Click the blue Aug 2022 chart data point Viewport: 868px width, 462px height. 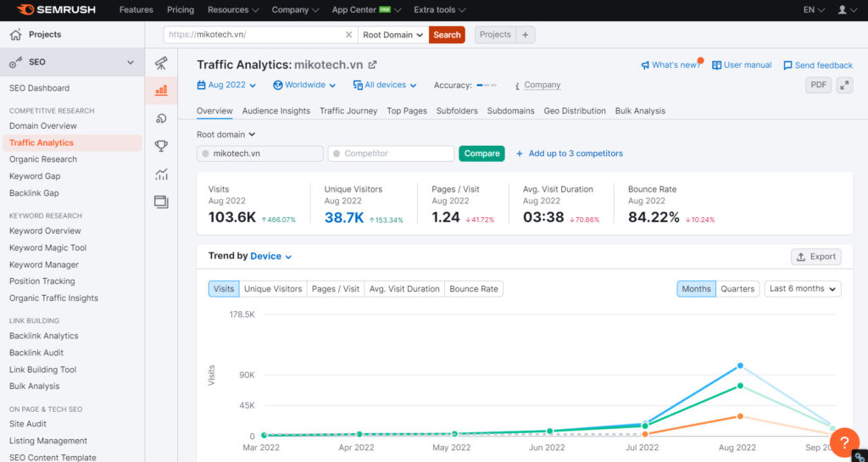point(740,365)
